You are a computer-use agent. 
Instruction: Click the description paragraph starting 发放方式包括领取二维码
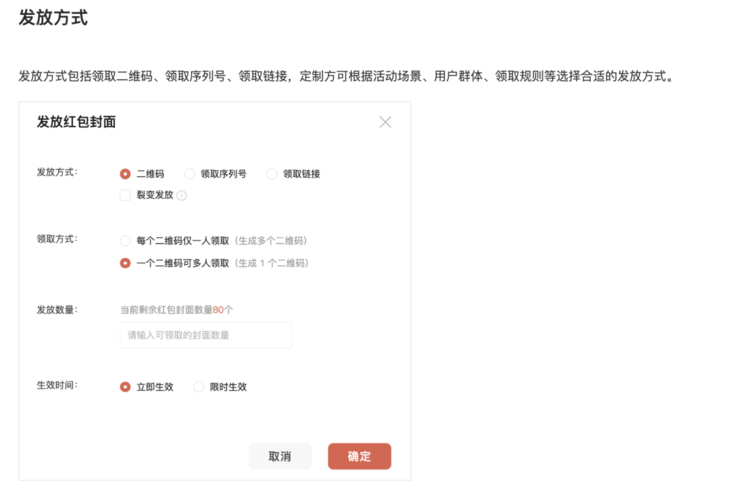click(346, 76)
